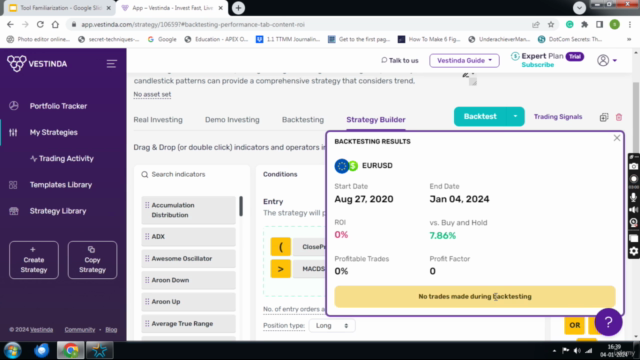The width and height of the screenshot is (640, 360).
Task: Open the help question mark bubble
Action: tap(608, 322)
